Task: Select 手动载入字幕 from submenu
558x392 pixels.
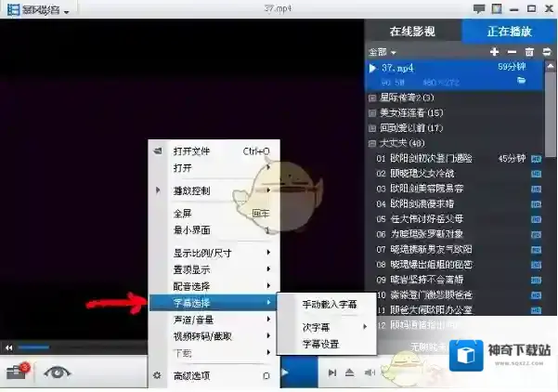Action: click(327, 304)
